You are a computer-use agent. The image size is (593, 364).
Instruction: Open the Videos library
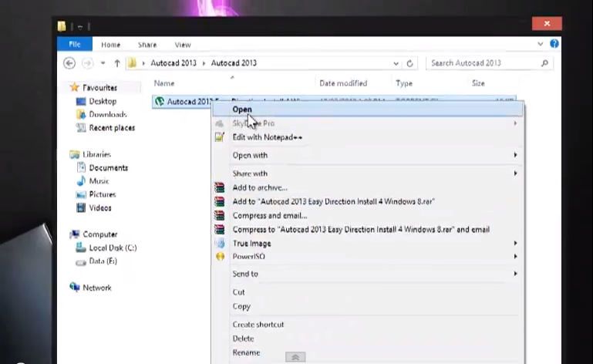100,207
